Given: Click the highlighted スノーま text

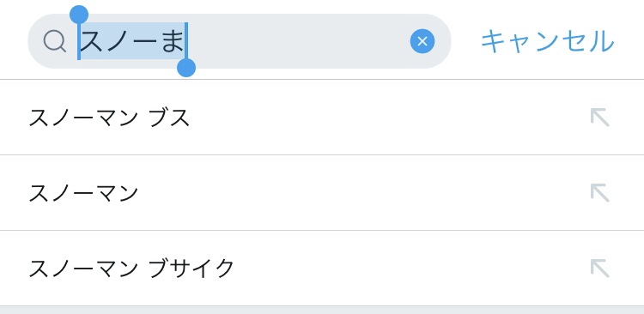Looking at the screenshot, I should click(132, 41).
